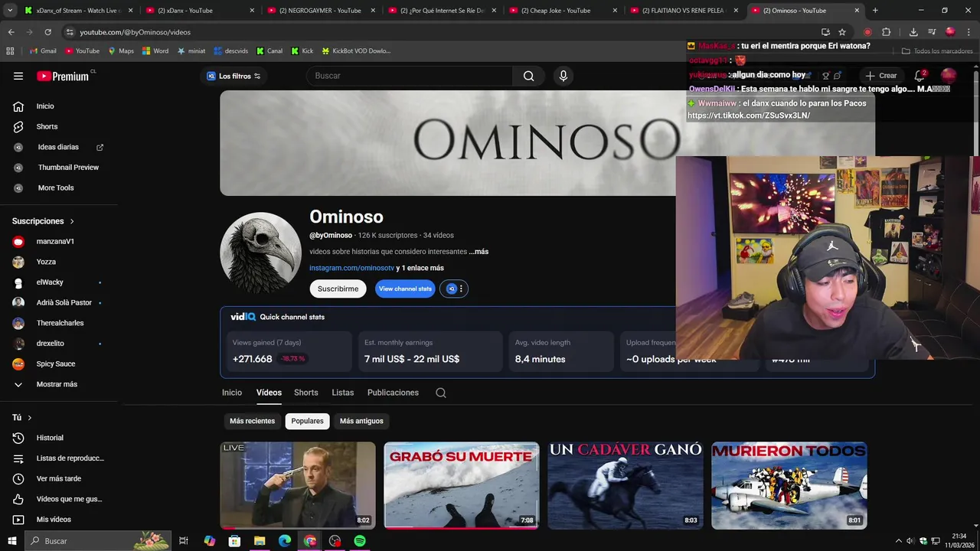The height and width of the screenshot is (551, 980).
Task: Open the Publicaciones channel tab
Action: pyautogui.click(x=393, y=393)
